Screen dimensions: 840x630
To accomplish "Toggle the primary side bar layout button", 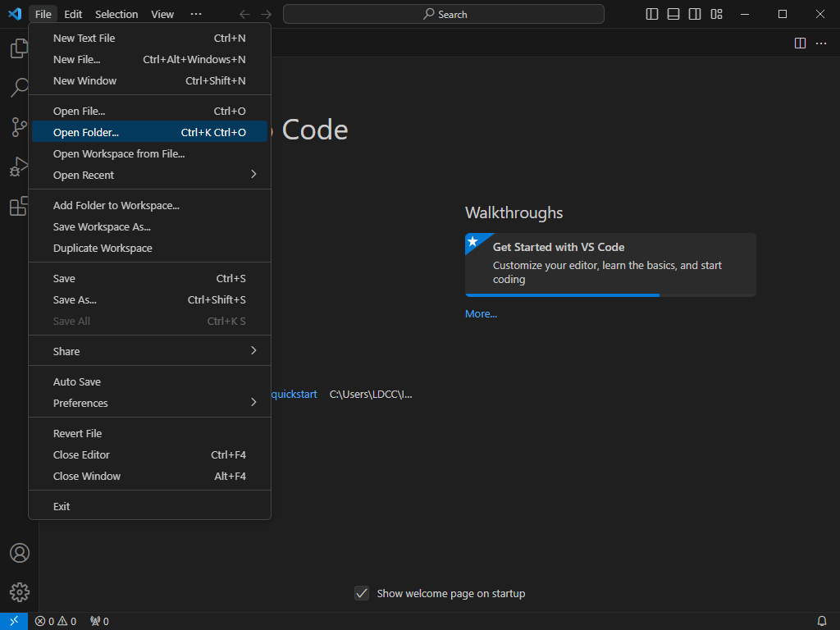I will (x=652, y=14).
